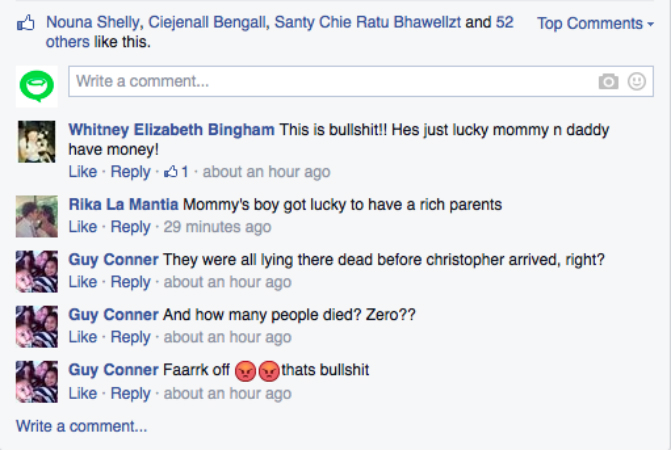The image size is (671, 450).
Task: Like Guy Conner's 'Faarrk off' comment
Action: tap(83, 393)
